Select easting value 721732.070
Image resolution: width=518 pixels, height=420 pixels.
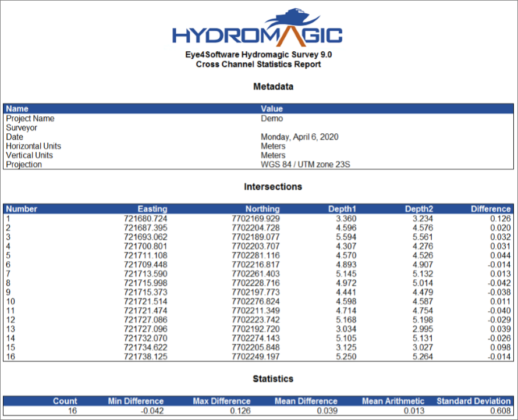(x=146, y=339)
